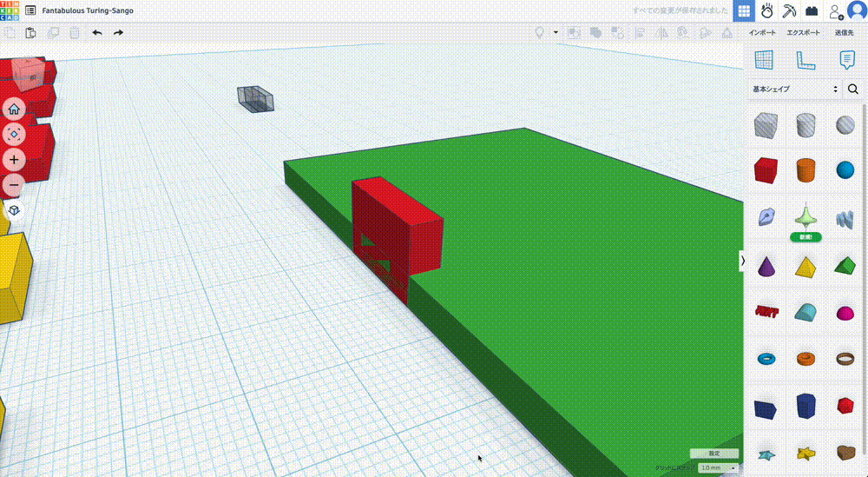Click the エクスポート menu item
868x477 pixels.
tap(804, 33)
